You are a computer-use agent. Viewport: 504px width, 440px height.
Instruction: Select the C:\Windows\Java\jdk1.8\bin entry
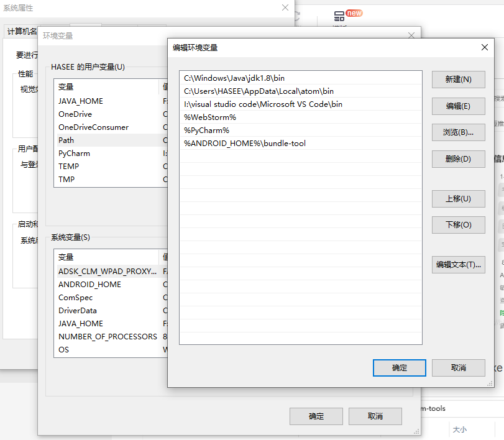coord(301,78)
